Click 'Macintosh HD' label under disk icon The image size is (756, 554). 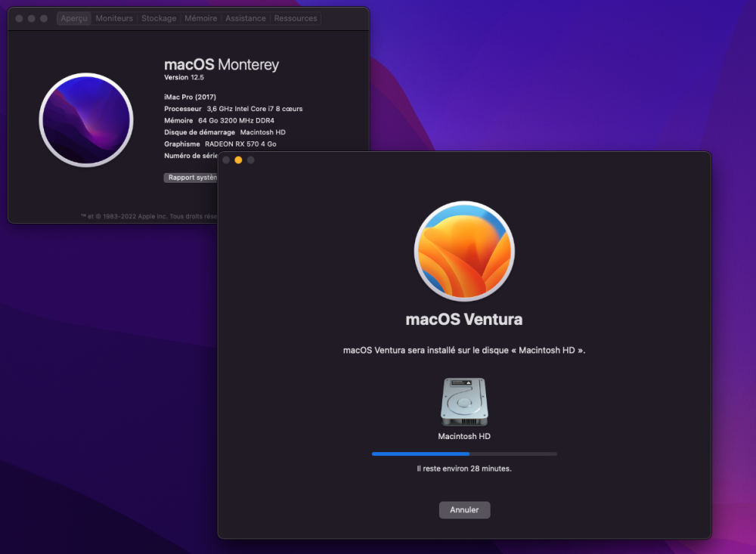coord(464,436)
